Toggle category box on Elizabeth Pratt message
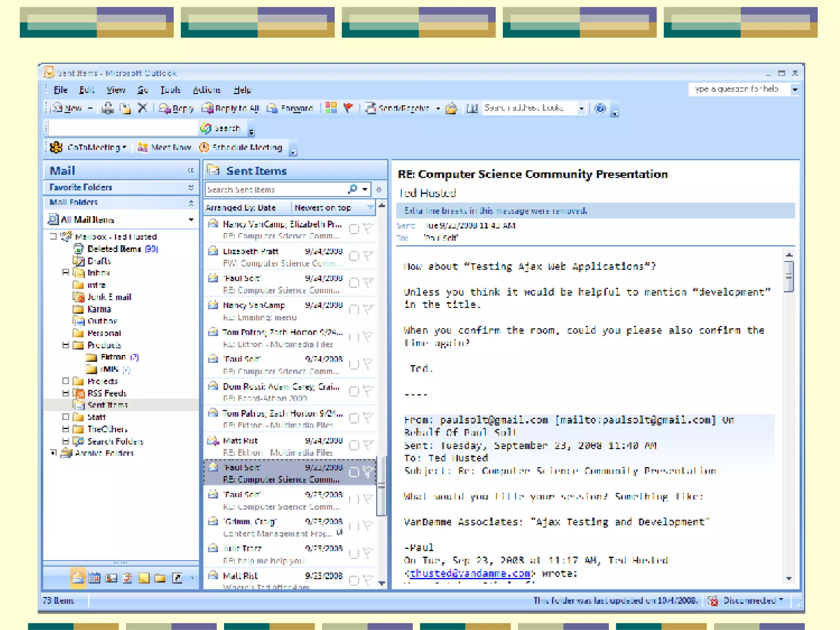The image size is (840, 630). pyautogui.click(x=354, y=256)
